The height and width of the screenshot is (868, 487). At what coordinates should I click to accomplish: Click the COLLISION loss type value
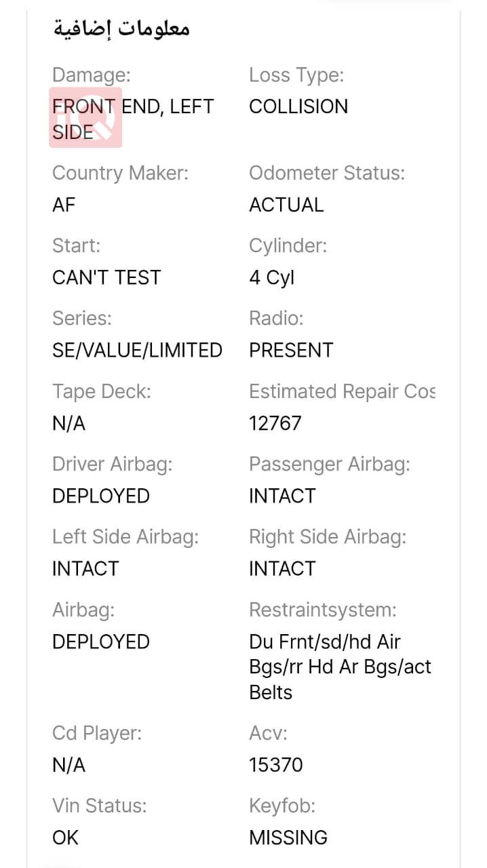298,106
